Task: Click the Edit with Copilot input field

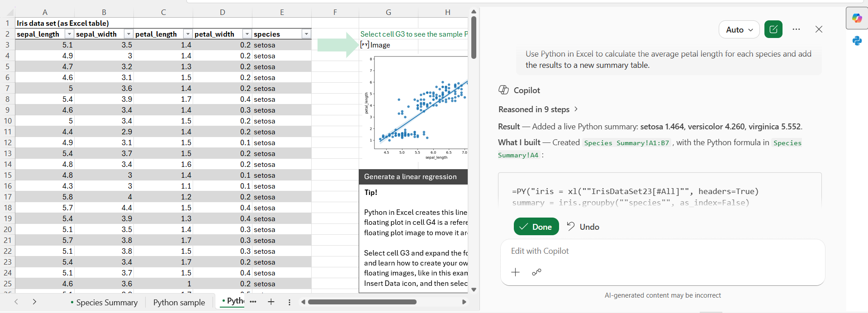Action: point(663,251)
